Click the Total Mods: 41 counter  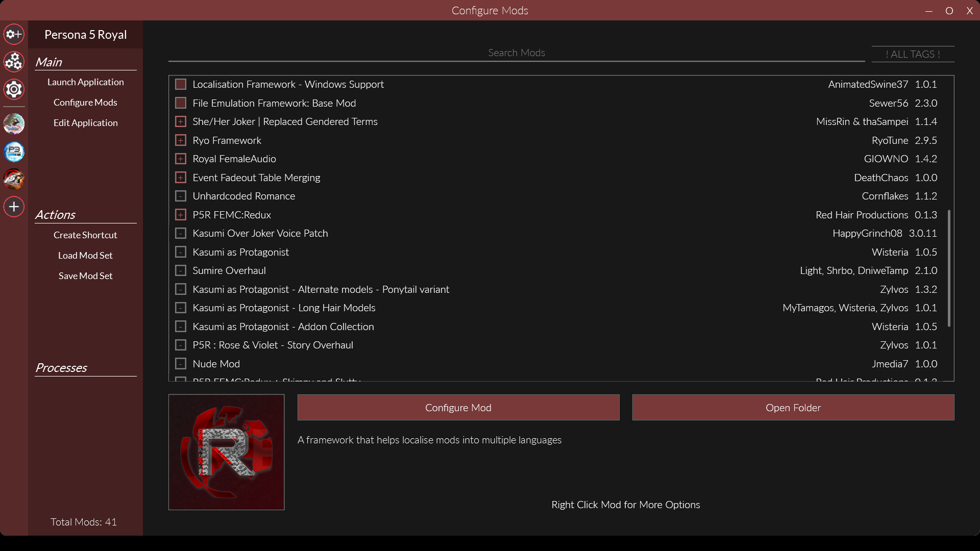pos(84,522)
